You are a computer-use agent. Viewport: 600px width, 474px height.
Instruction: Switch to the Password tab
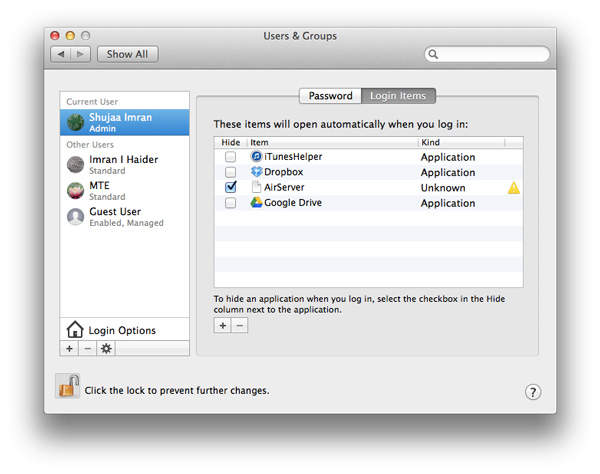point(330,96)
